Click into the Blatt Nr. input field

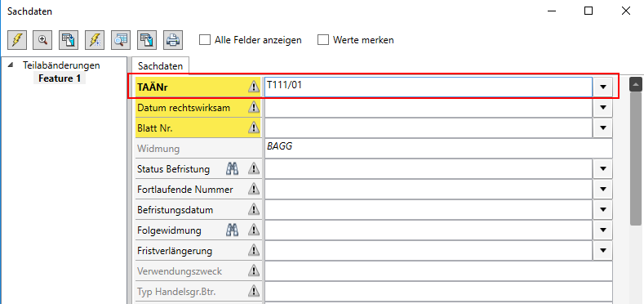pos(429,128)
